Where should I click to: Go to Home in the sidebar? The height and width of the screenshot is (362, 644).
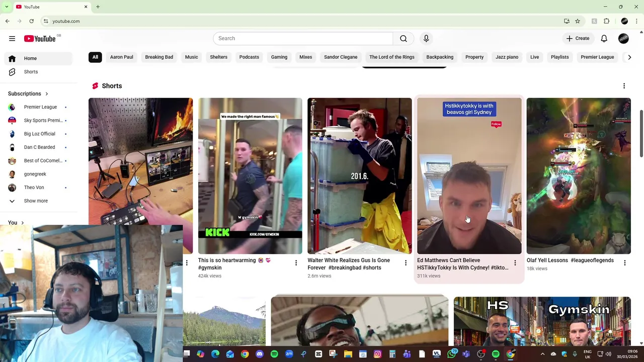[38, 58]
